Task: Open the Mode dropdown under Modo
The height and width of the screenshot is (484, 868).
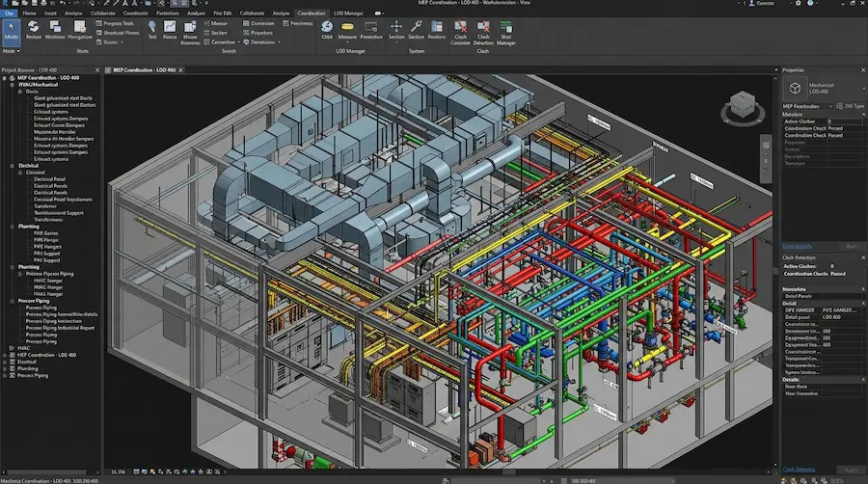Action: coord(11,51)
